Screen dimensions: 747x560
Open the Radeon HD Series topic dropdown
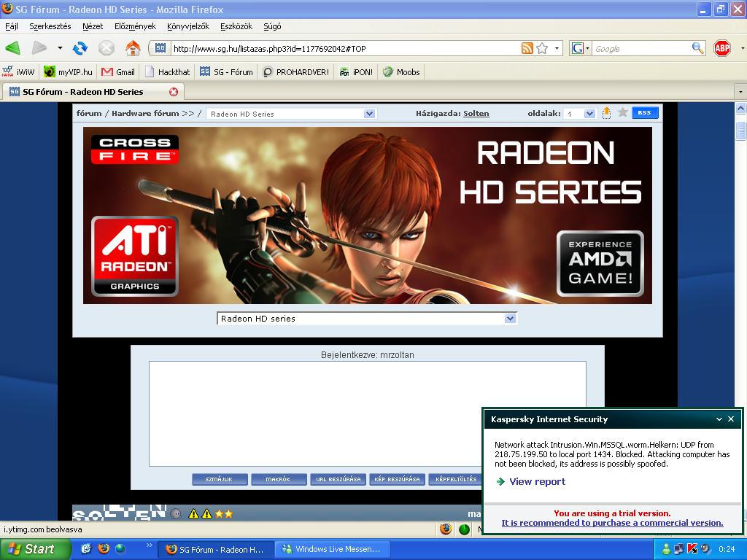coord(369,114)
